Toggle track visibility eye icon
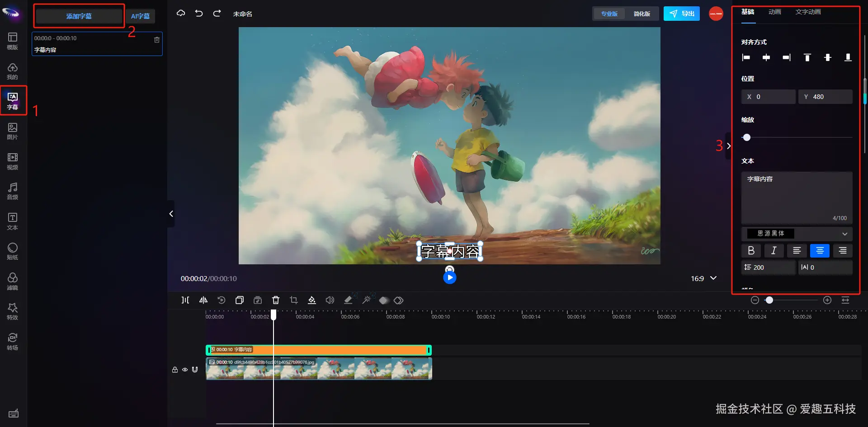Viewport: 868px width, 427px height. (185, 370)
